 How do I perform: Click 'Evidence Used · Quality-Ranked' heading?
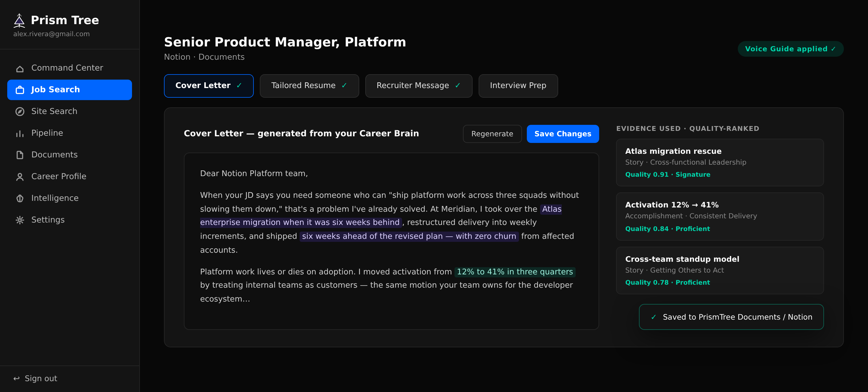(x=687, y=129)
